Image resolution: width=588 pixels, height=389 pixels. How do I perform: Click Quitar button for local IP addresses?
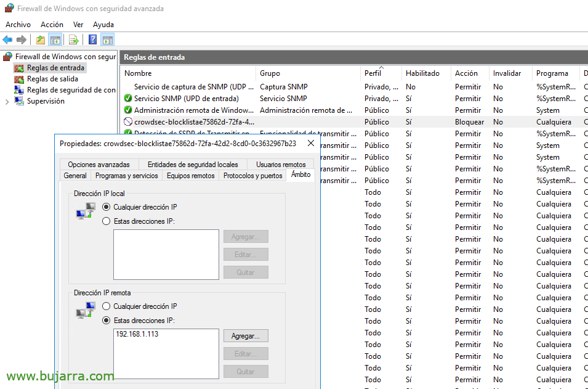pos(246,272)
